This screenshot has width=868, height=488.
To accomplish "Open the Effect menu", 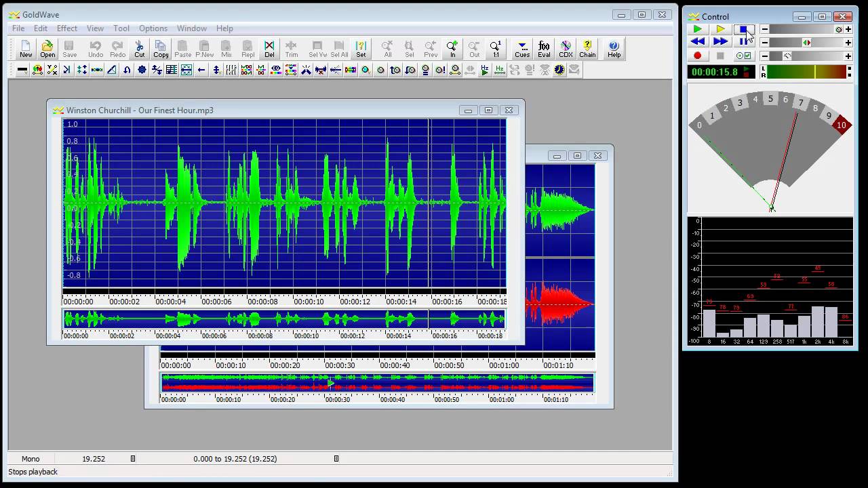I will 66,28.
